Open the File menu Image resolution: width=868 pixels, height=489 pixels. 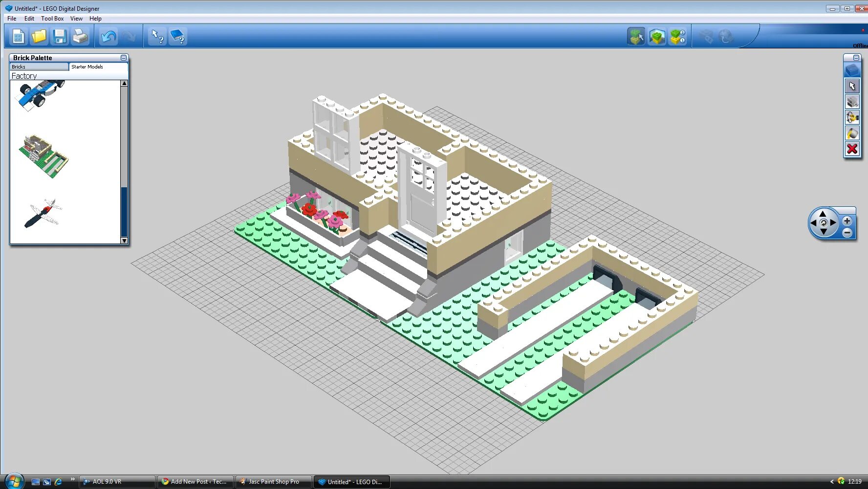(12, 19)
